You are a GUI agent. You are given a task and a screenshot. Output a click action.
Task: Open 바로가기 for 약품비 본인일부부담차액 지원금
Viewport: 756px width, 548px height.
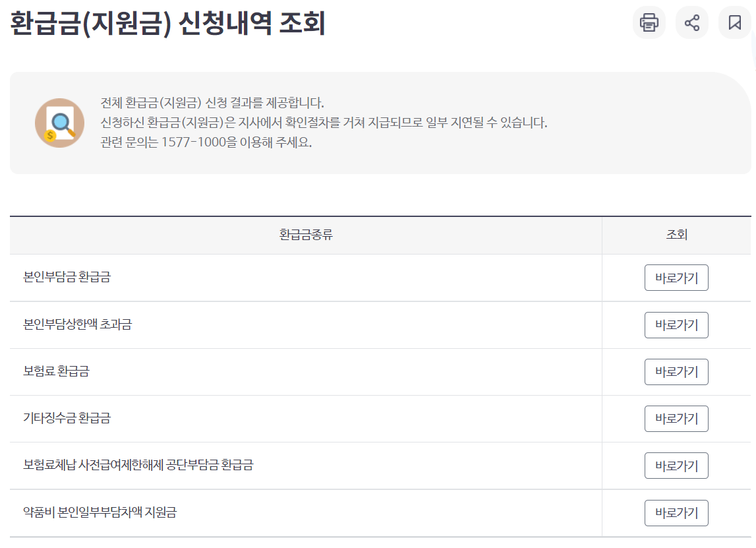[676, 512]
